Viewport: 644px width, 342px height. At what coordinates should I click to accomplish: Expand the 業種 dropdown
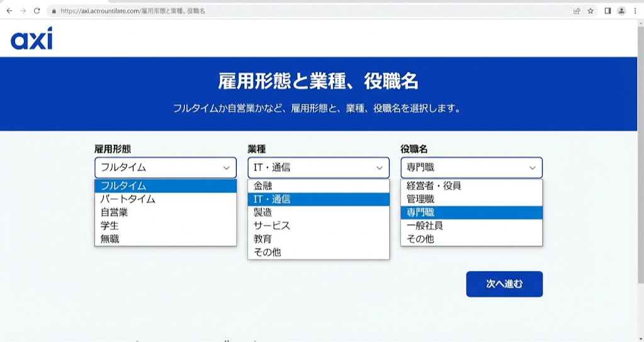[319, 168]
